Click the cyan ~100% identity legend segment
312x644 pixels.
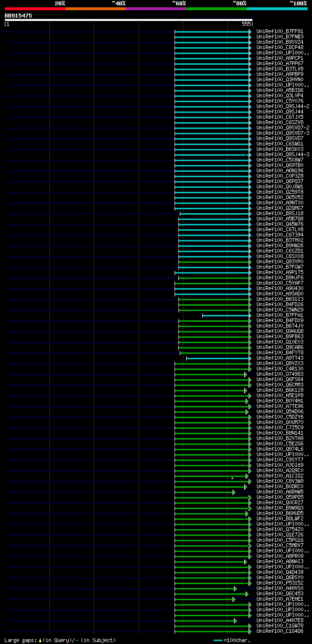pos(277,9)
